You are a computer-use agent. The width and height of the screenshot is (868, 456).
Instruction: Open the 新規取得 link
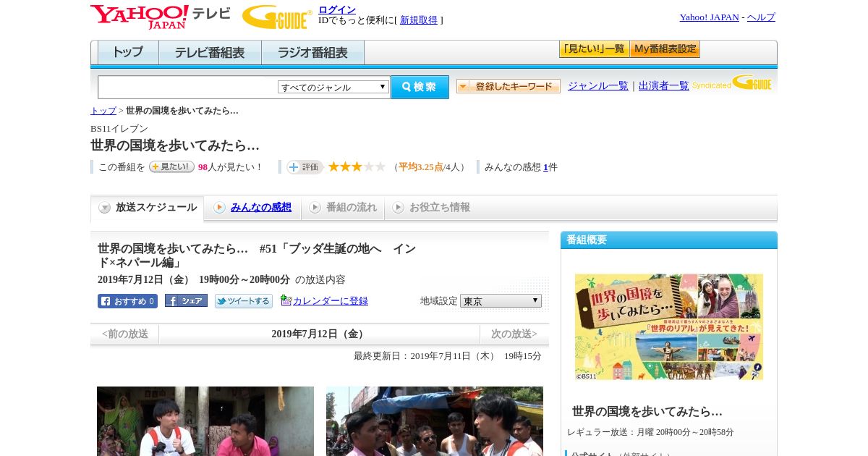click(x=419, y=20)
